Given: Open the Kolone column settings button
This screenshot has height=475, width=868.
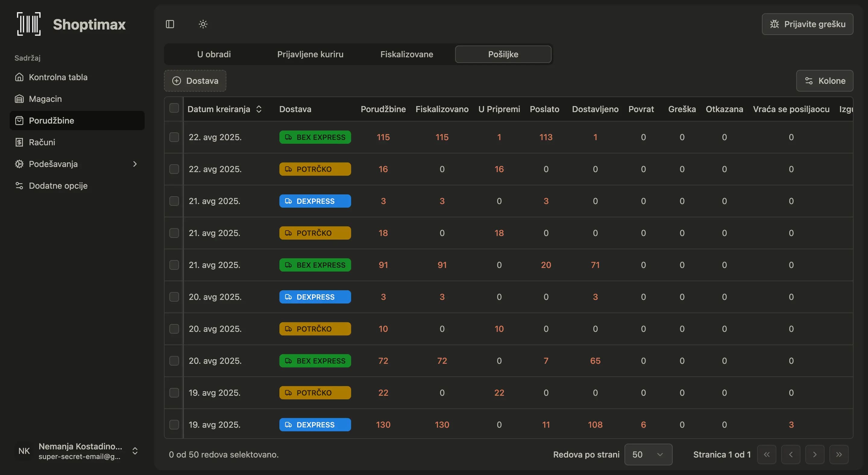Looking at the screenshot, I should (825, 81).
